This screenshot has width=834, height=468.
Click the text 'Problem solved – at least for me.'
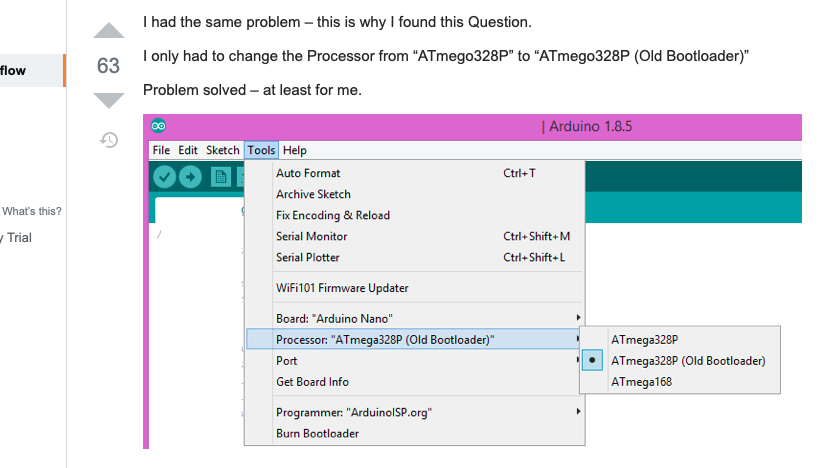[x=252, y=90]
